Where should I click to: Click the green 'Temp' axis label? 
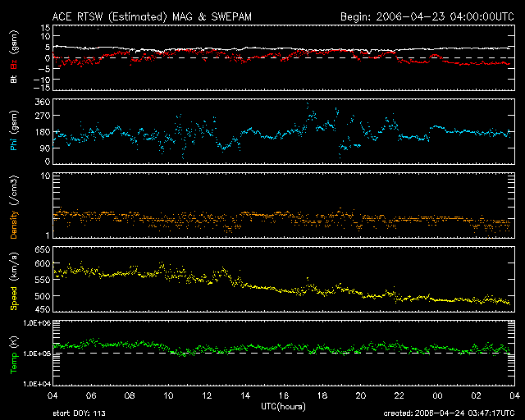coord(14,363)
